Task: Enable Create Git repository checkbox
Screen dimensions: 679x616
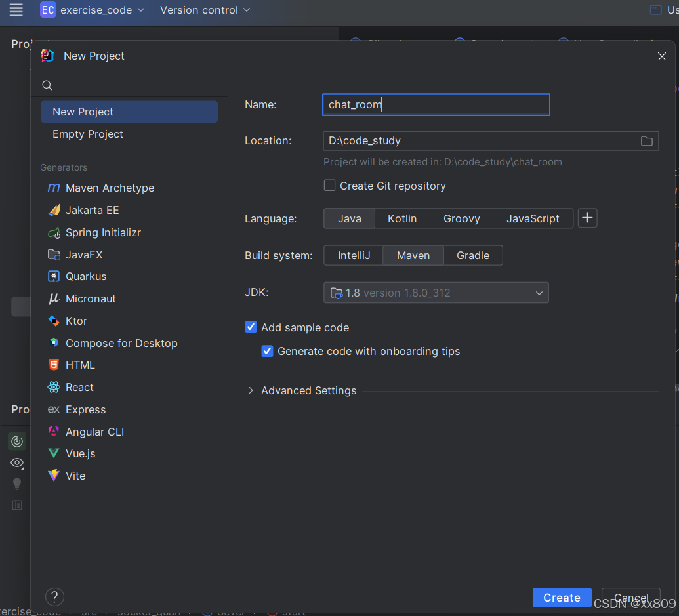Action: pyautogui.click(x=329, y=186)
